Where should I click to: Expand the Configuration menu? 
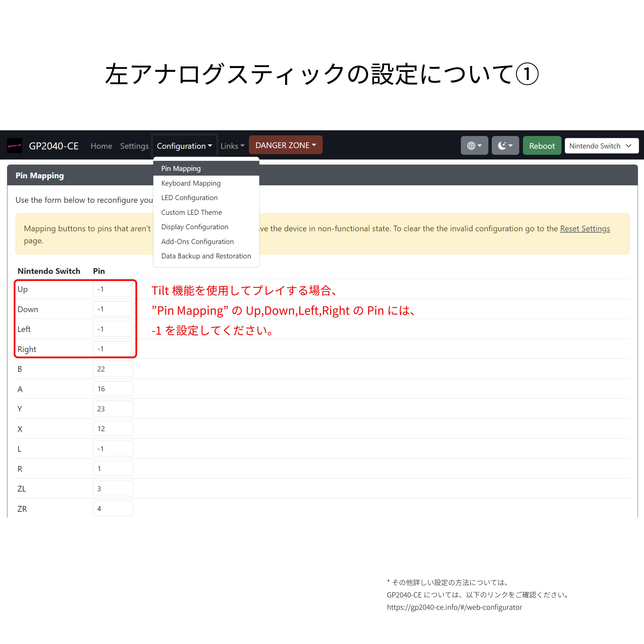click(184, 146)
